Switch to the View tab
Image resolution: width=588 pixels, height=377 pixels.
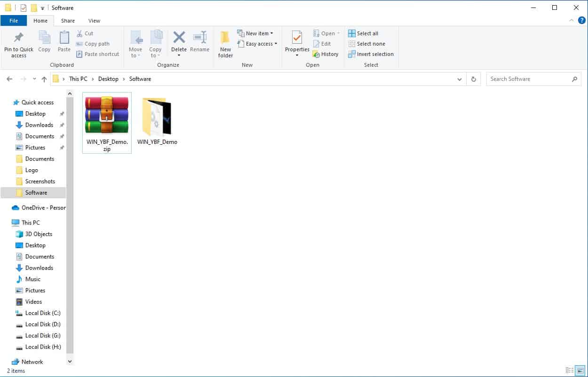[x=94, y=21]
